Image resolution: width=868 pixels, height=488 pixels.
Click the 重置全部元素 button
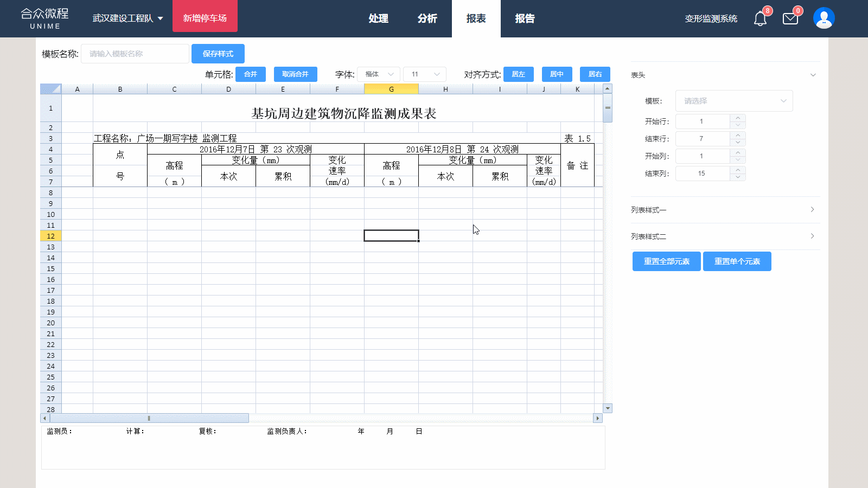point(666,261)
